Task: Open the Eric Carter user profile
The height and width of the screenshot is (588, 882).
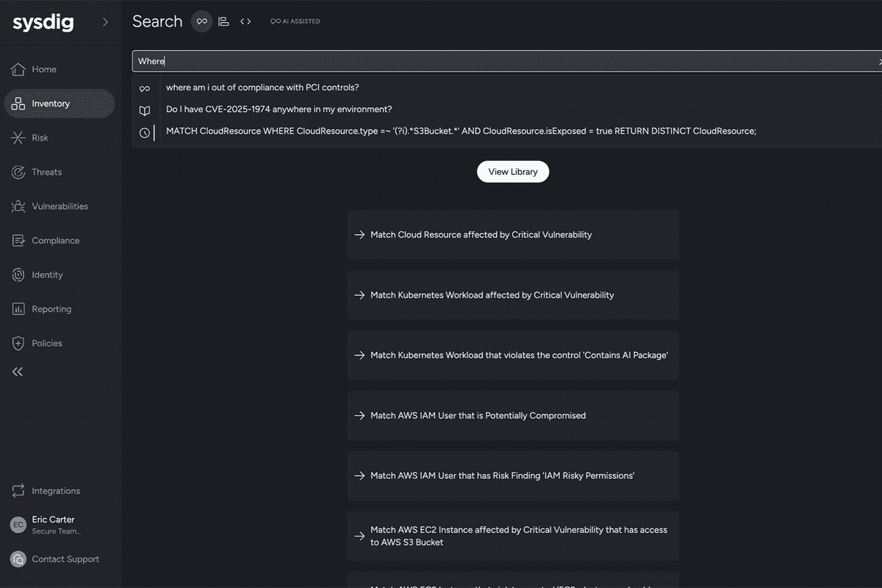Action: coord(53,524)
